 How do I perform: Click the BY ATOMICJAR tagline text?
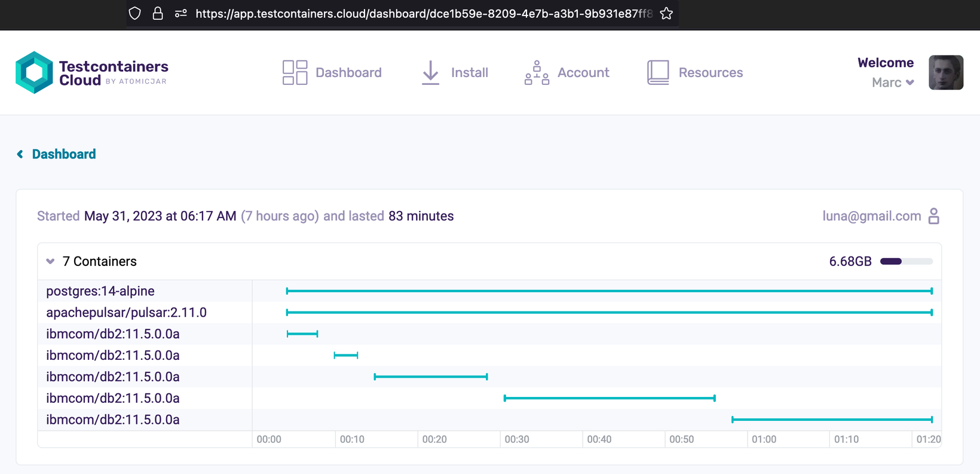point(136,81)
